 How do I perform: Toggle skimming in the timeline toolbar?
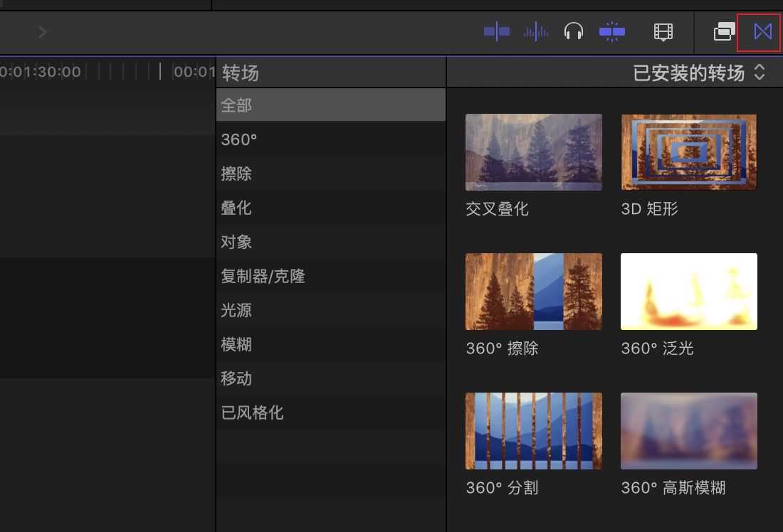(x=497, y=32)
